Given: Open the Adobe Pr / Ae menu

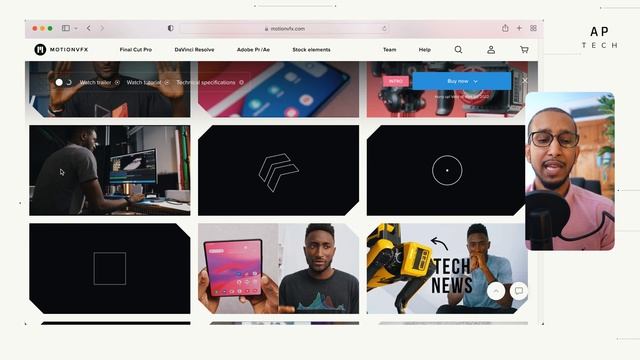Looking at the screenshot, I should point(253,50).
